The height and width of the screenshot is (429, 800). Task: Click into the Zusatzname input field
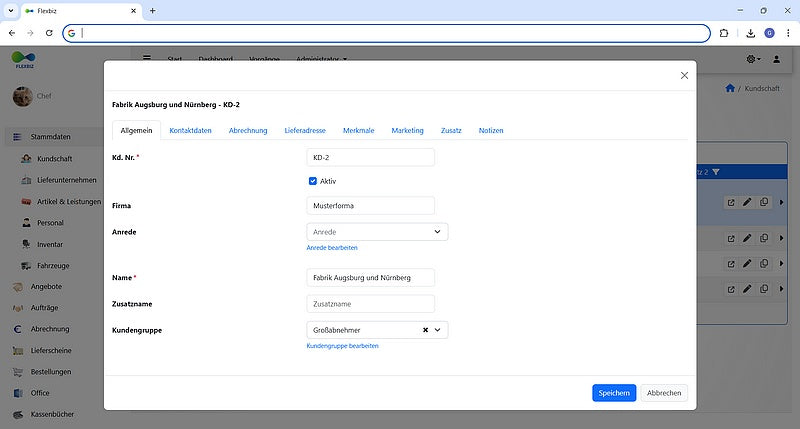click(370, 303)
